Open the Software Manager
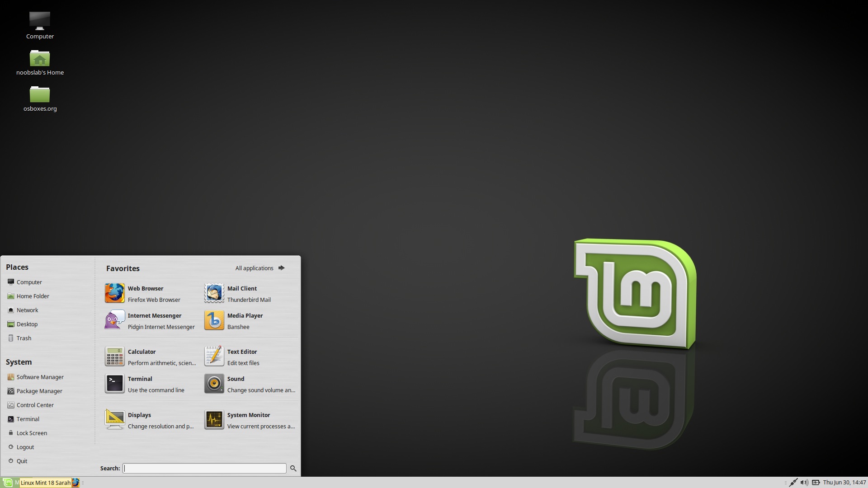The image size is (868, 488). 40,377
